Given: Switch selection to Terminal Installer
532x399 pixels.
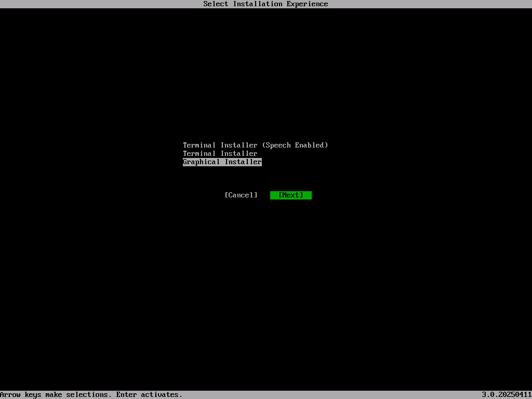Looking at the screenshot, I should click(220, 153).
